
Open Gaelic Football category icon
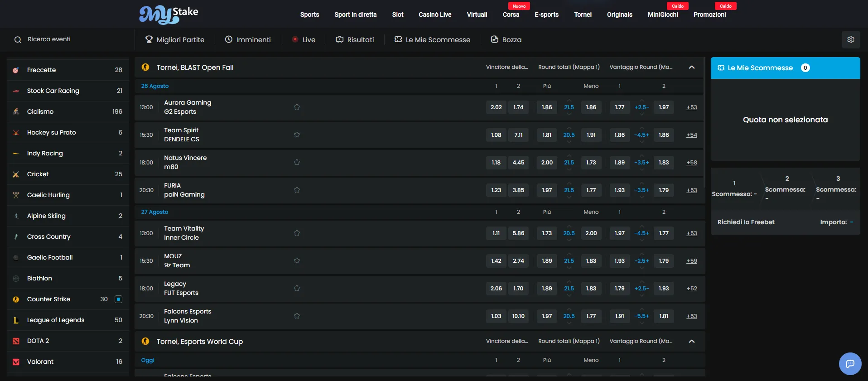[16, 257]
